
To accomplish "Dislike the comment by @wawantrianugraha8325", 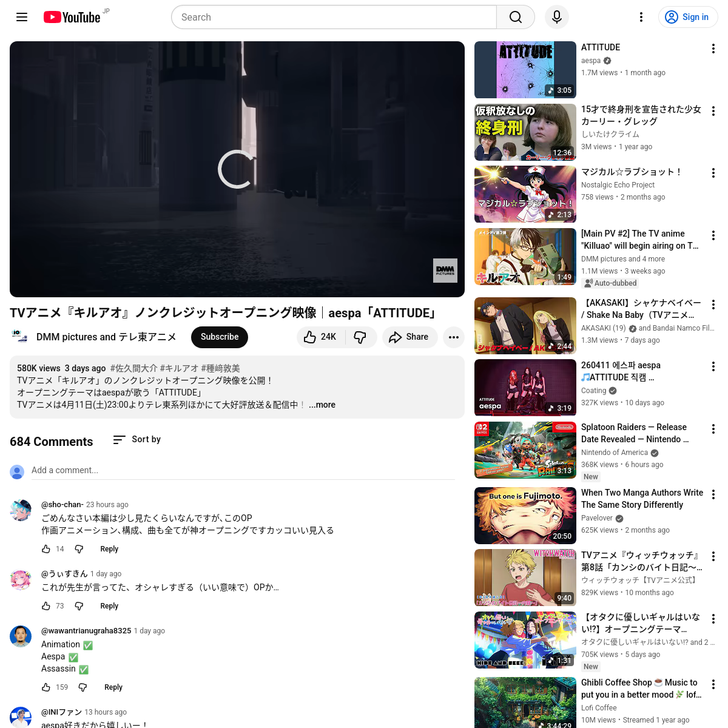I will point(83,687).
